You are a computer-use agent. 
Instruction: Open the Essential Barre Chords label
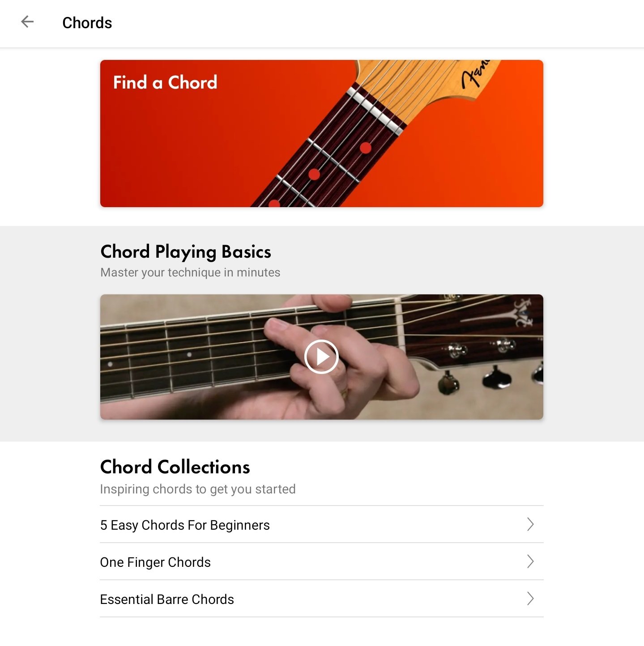click(167, 599)
